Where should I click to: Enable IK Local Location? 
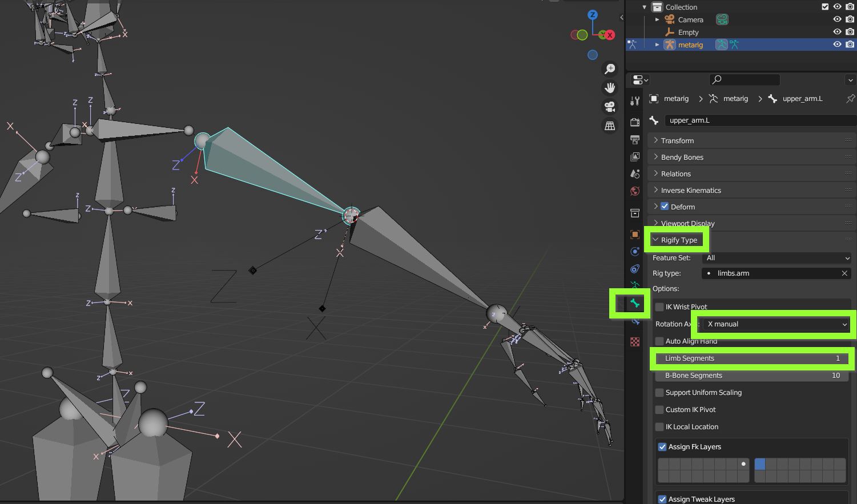[659, 426]
